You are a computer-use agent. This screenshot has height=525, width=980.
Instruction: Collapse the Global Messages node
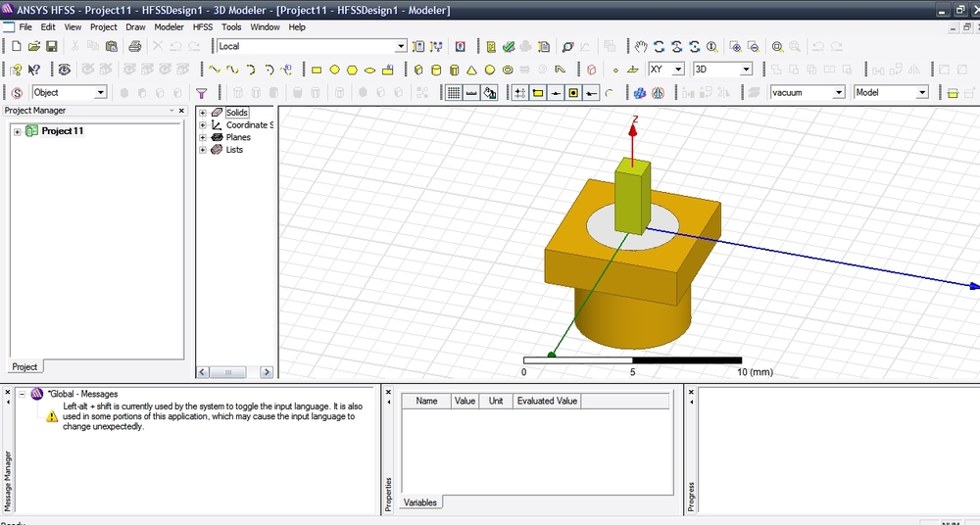click(x=22, y=395)
